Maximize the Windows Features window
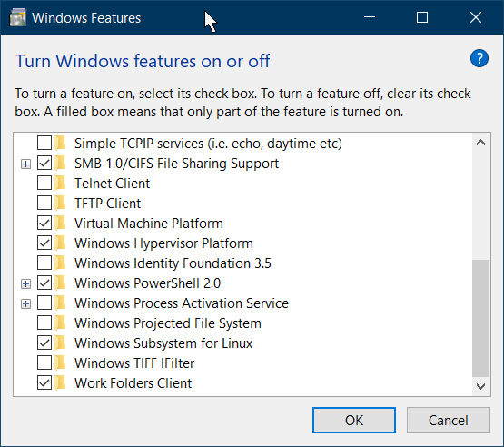504x447 pixels. (x=422, y=17)
